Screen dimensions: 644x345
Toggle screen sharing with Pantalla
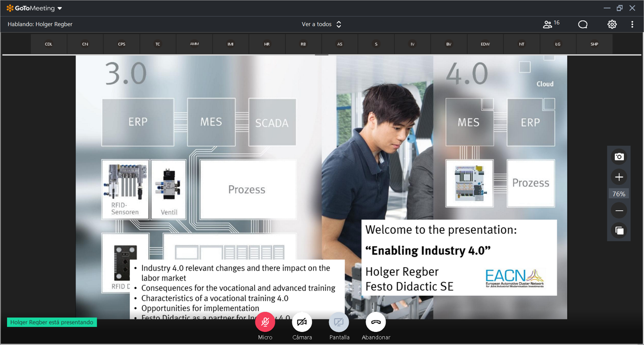pyautogui.click(x=339, y=322)
